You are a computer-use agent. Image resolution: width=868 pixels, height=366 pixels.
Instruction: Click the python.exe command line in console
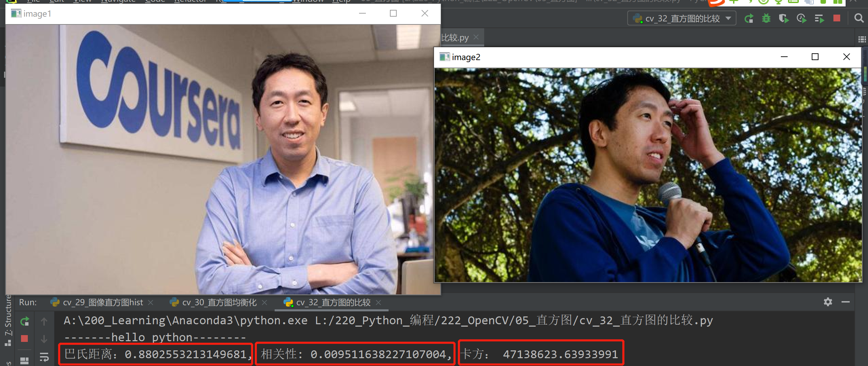tap(388, 321)
